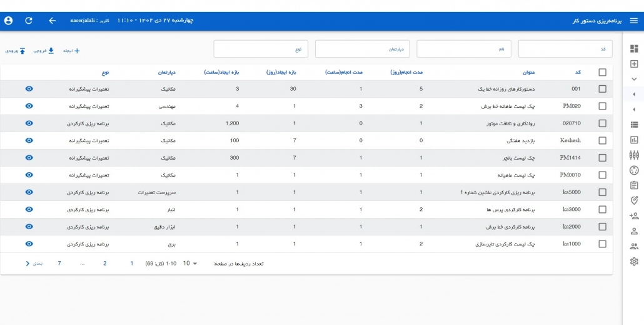Open the dashboard icon in sidebar
This screenshot has width=644, height=325.
pos(633,49)
